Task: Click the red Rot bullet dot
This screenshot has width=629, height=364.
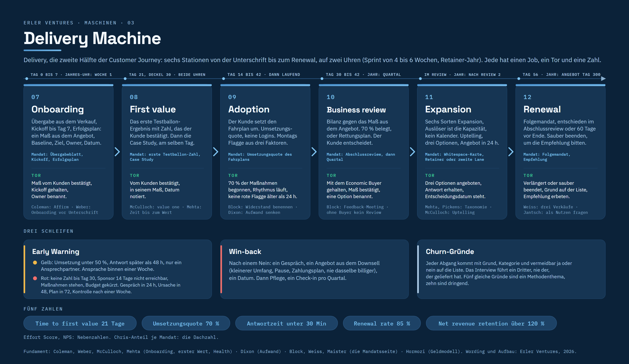Action: 35,278
